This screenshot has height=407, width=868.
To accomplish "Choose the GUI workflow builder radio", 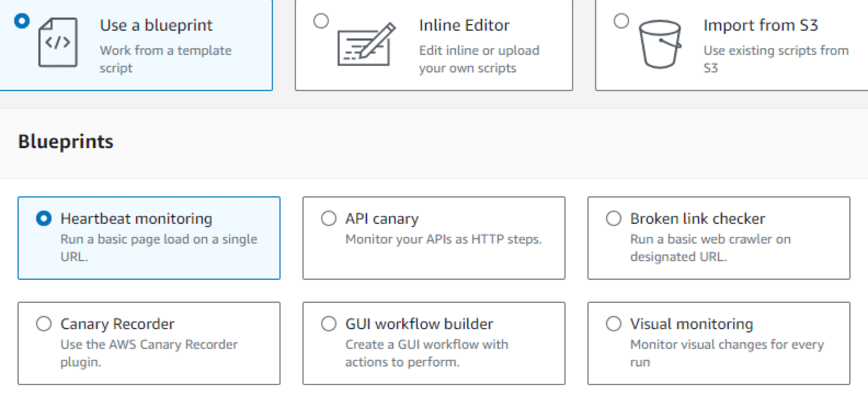I will pos(329,324).
